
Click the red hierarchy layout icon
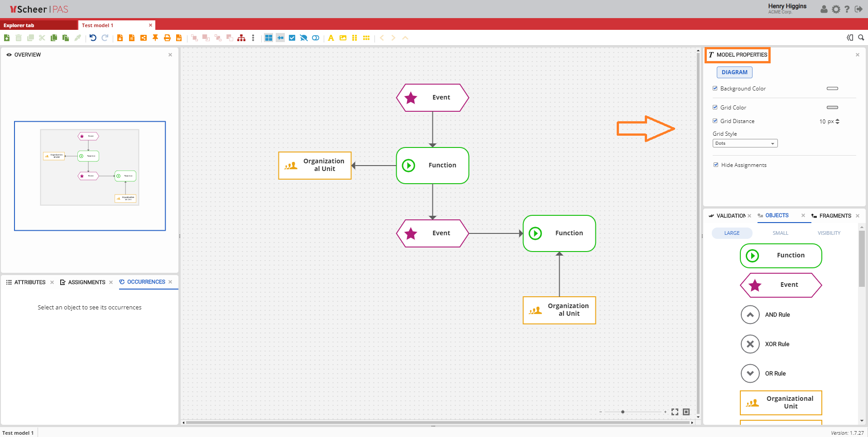click(x=241, y=38)
